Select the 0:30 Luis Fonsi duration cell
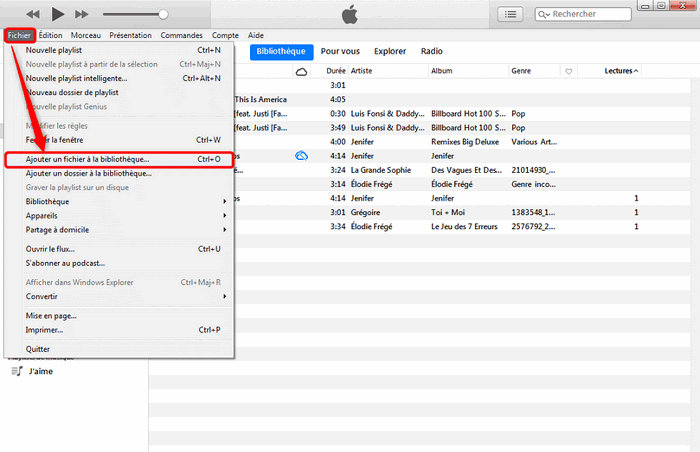Viewport: 700px width, 452px height. coord(338,114)
